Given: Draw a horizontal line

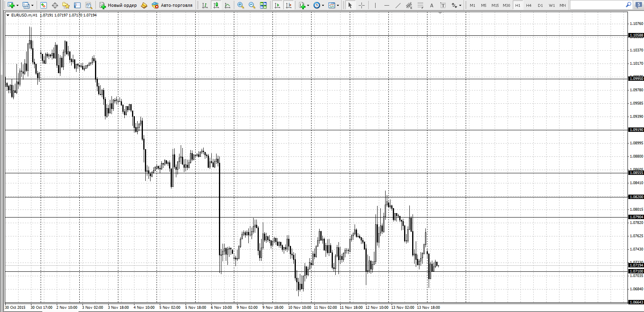Looking at the screenshot, I should click(x=387, y=5).
